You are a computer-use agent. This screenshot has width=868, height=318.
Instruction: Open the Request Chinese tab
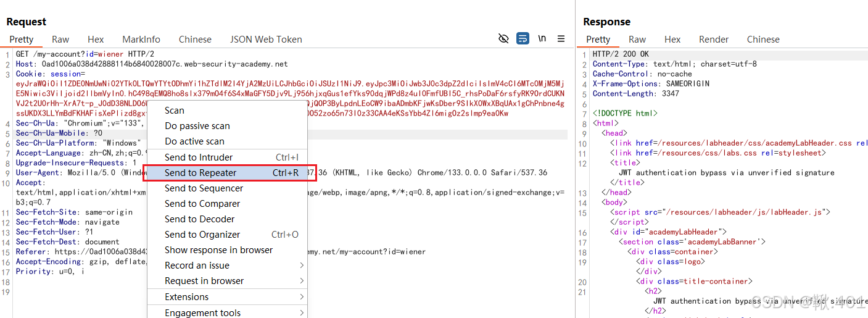point(195,39)
